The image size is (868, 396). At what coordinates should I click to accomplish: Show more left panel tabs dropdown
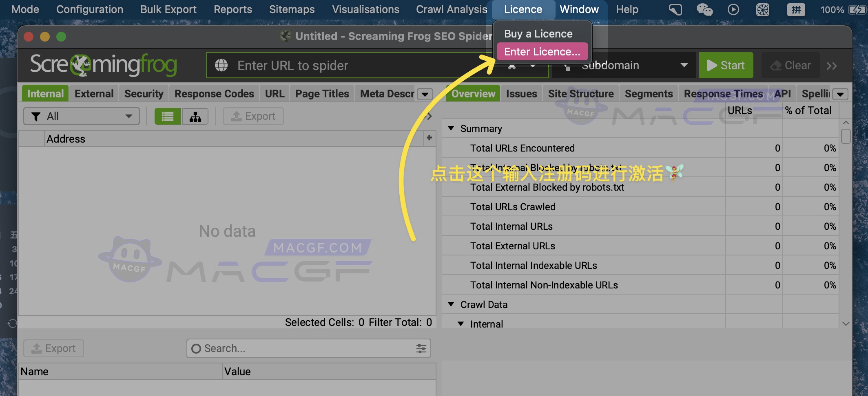click(x=425, y=94)
